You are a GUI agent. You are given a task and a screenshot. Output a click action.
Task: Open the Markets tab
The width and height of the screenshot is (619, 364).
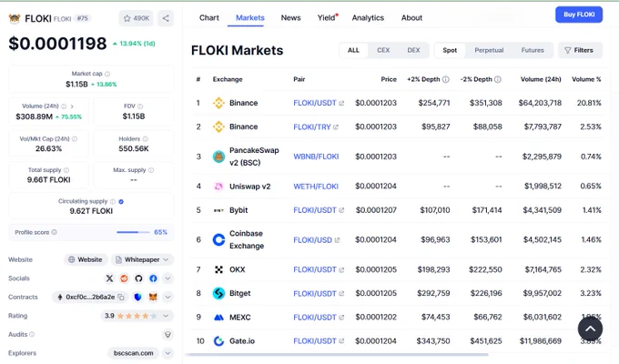click(250, 18)
